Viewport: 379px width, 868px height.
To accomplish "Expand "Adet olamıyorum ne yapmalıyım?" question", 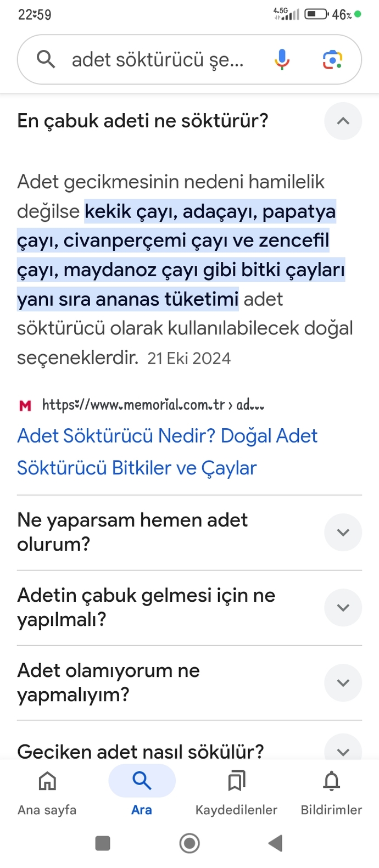I will pyautogui.click(x=343, y=682).
